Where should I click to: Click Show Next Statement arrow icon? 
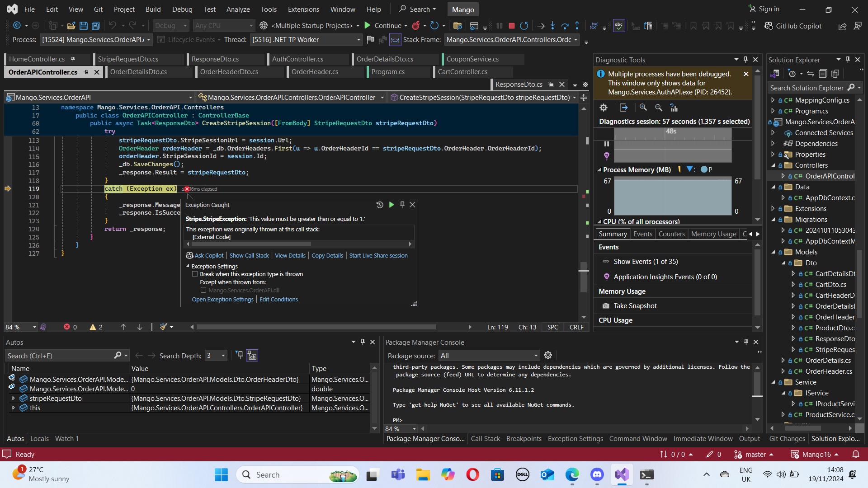pos(540,26)
